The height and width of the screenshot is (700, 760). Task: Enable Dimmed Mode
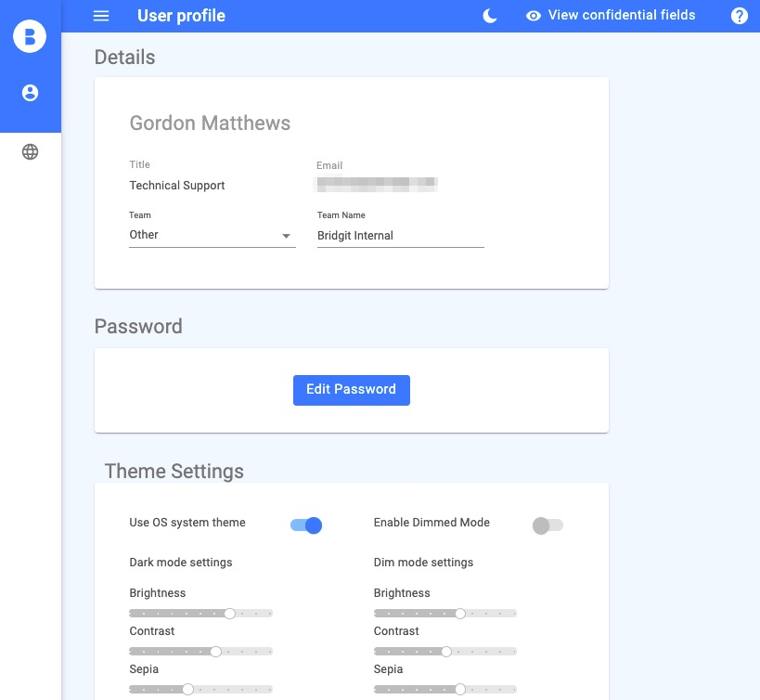547,525
